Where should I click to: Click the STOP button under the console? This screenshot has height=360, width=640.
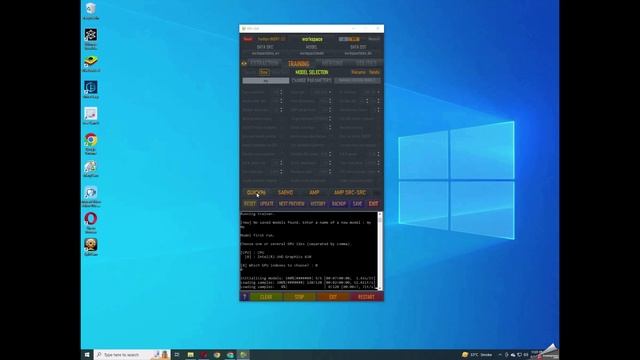click(x=299, y=297)
